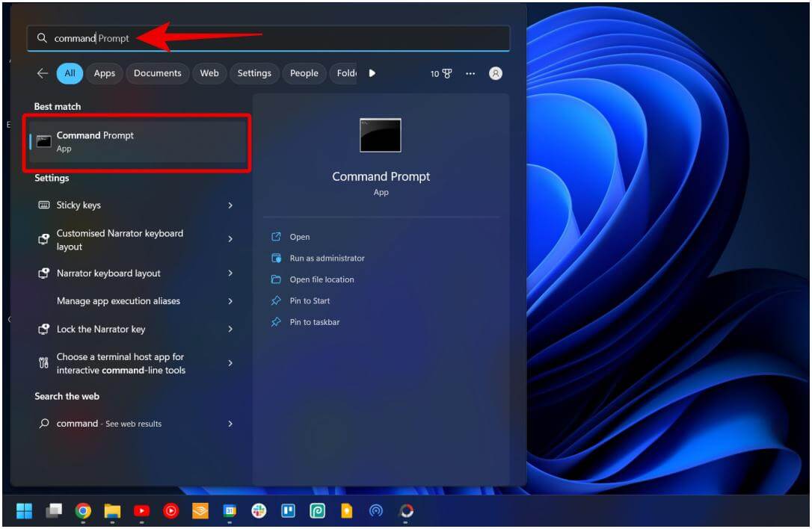Expand Narrator keyboard layout chevron

(230, 273)
